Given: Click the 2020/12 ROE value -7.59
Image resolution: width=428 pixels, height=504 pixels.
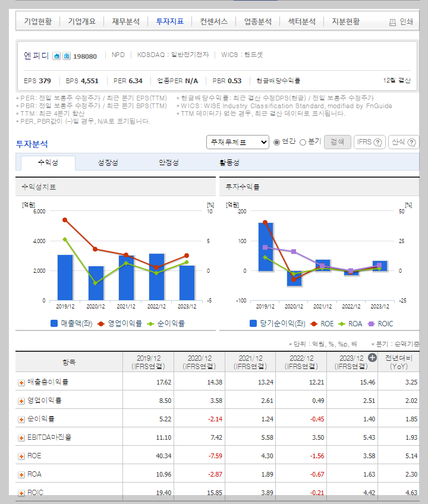Looking at the screenshot, I should [215, 456].
